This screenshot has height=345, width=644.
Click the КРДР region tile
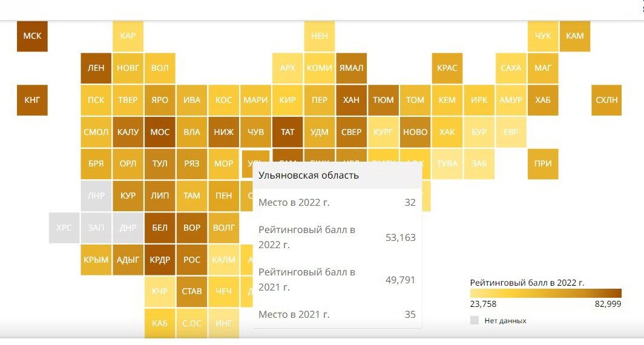pyautogui.click(x=160, y=260)
